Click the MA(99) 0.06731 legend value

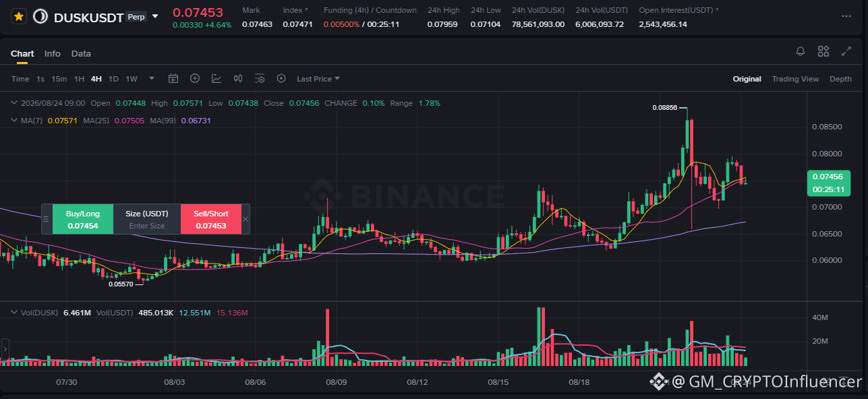coord(180,121)
